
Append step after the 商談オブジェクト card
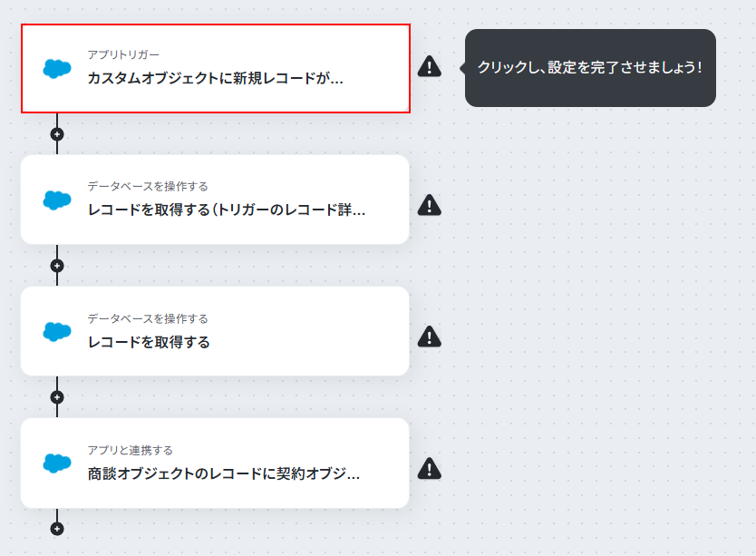tap(57, 529)
